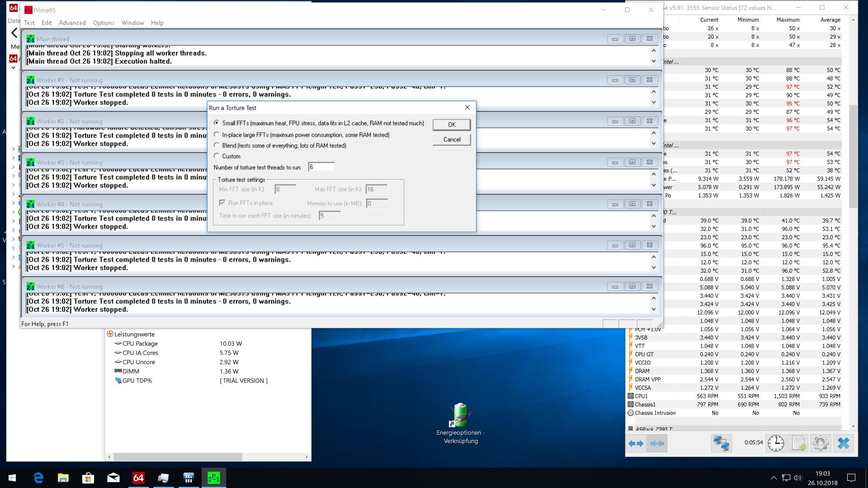Choose the Custom torture test option
Screen dimensions: 868x488
[x=217, y=156]
